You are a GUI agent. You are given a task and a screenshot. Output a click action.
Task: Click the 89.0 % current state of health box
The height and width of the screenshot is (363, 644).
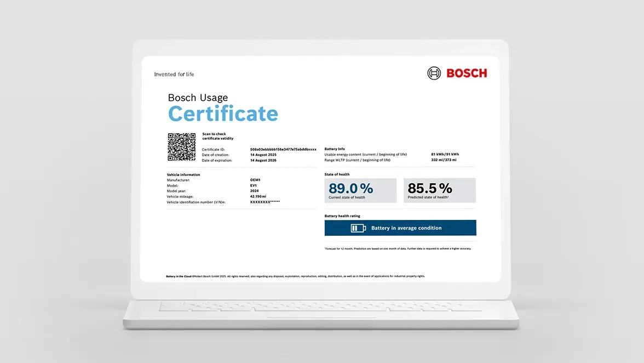pos(360,190)
